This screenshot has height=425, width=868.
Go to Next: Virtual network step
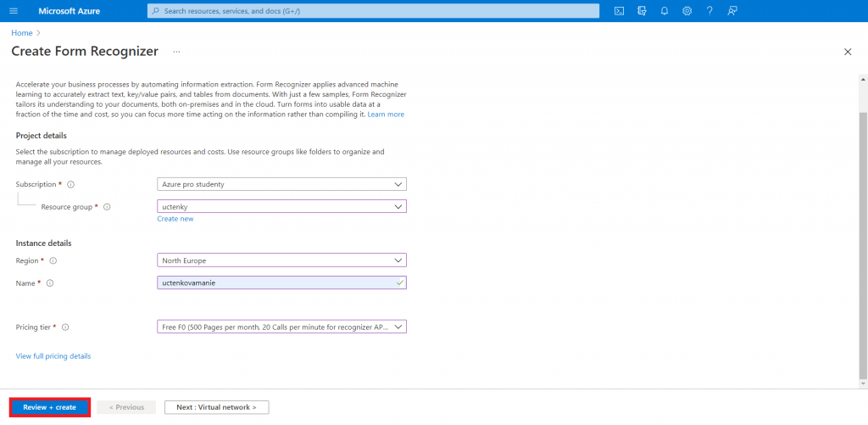tap(216, 407)
